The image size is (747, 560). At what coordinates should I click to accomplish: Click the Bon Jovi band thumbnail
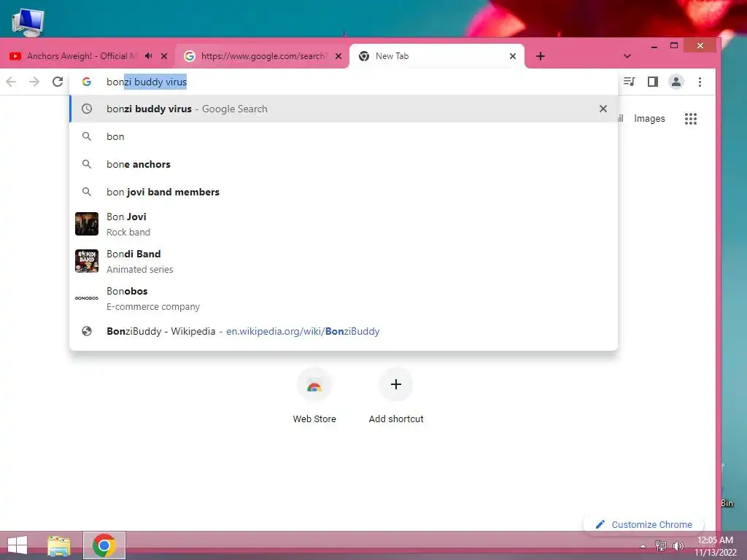[x=87, y=224]
